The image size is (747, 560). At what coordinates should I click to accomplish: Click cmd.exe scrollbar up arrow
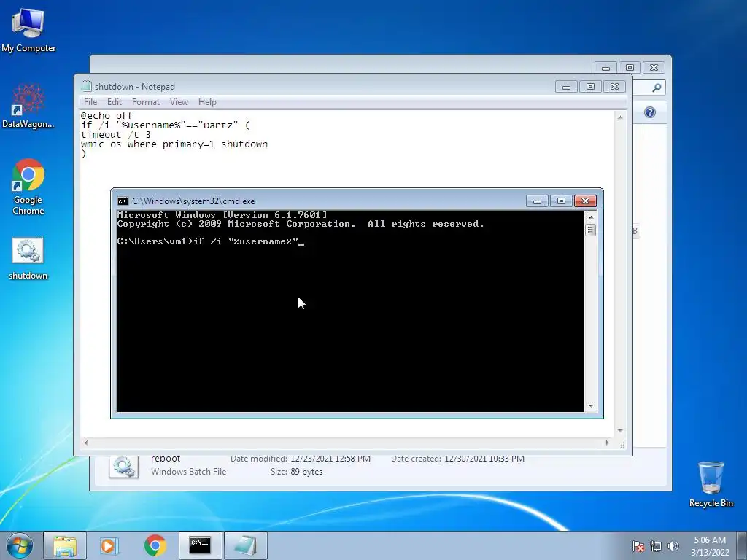pyautogui.click(x=591, y=217)
